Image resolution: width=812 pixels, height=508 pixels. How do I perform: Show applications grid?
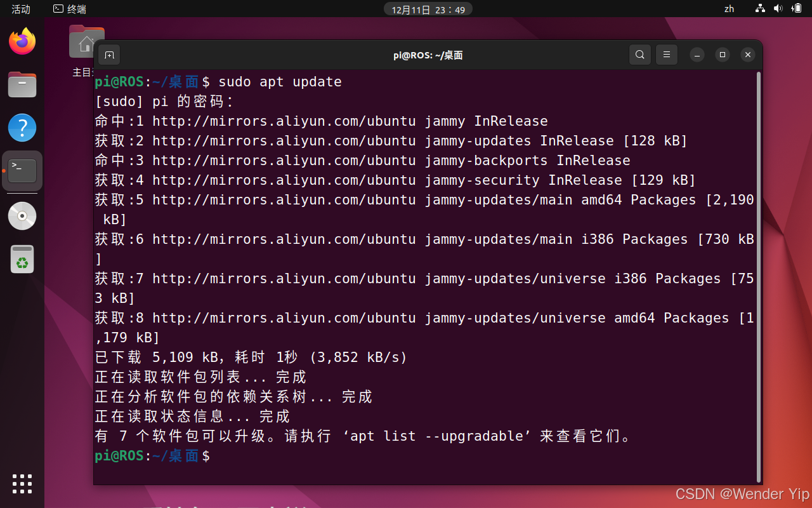(22, 484)
